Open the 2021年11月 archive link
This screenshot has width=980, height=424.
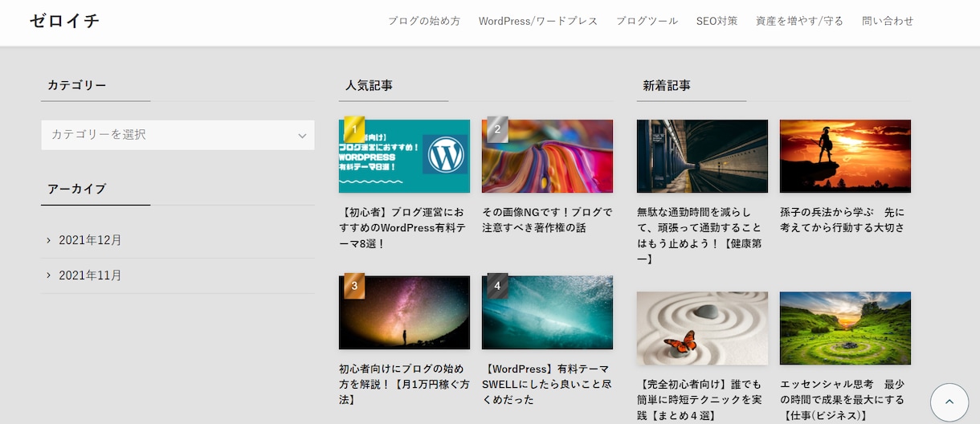[90, 275]
